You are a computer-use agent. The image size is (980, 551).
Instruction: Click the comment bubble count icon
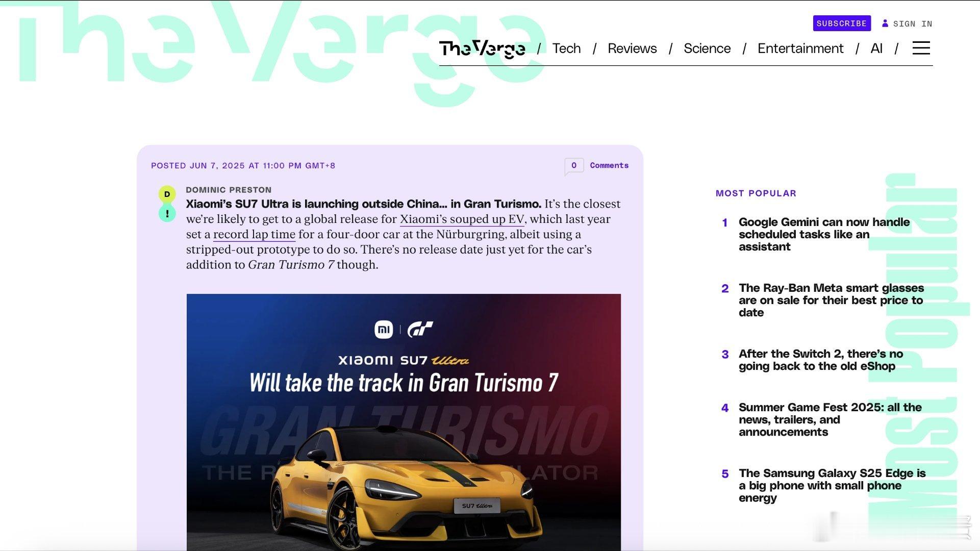[x=574, y=166]
